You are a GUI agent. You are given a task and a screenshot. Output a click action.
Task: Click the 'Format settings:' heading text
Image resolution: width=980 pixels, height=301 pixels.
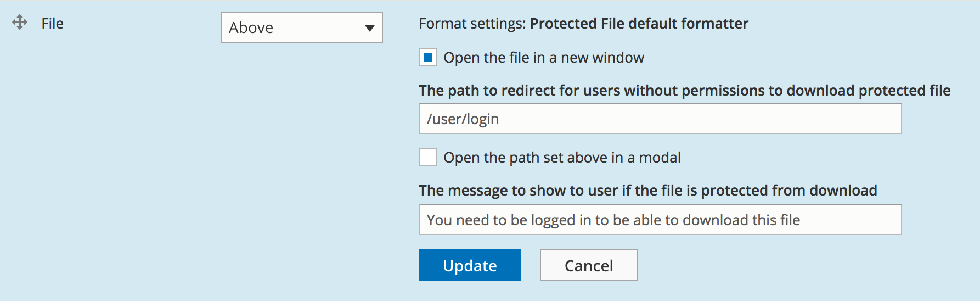(472, 24)
